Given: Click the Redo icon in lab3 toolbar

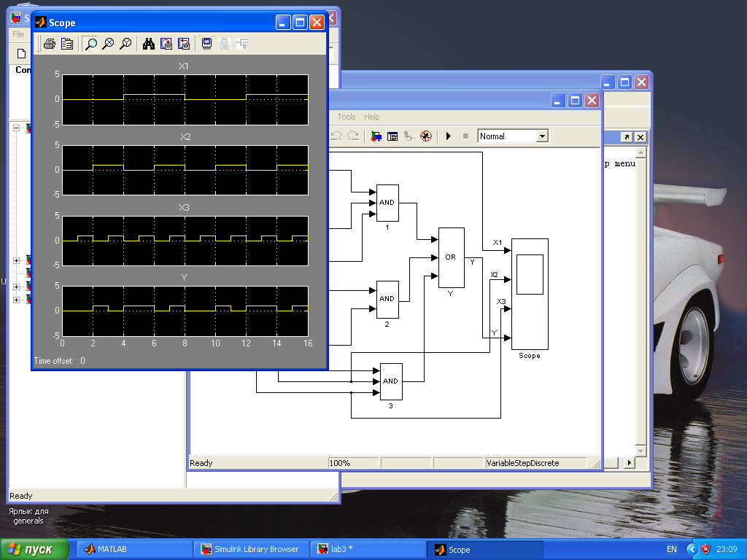Looking at the screenshot, I should pyautogui.click(x=353, y=136).
